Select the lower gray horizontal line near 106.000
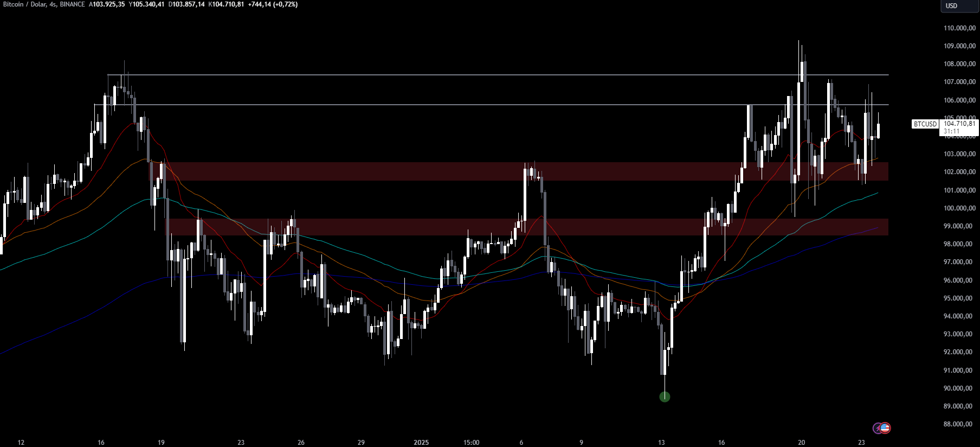Image resolution: width=980 pixels, height=447 pixels. 491,105
